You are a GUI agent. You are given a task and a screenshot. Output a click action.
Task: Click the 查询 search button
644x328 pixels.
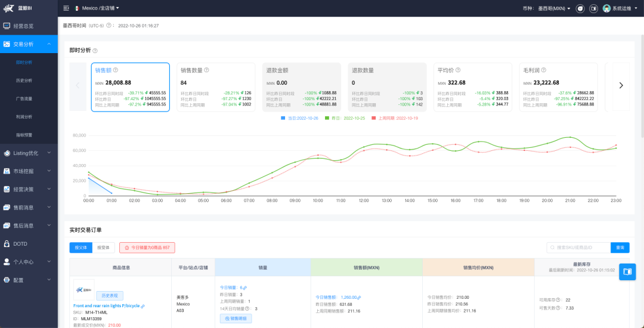click(x=620, y=247)
